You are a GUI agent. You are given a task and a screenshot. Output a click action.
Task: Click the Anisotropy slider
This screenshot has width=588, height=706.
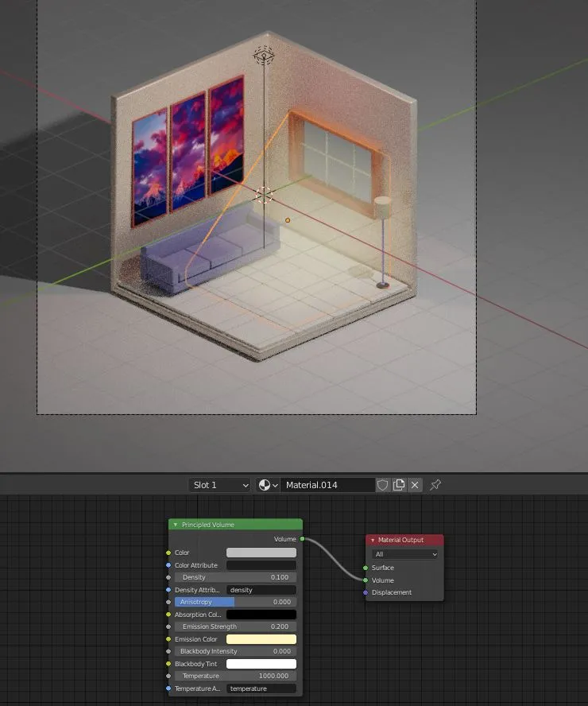(235, 602)
